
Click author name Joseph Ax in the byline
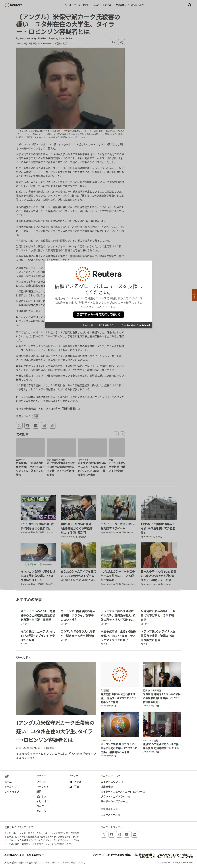(65, 38)
